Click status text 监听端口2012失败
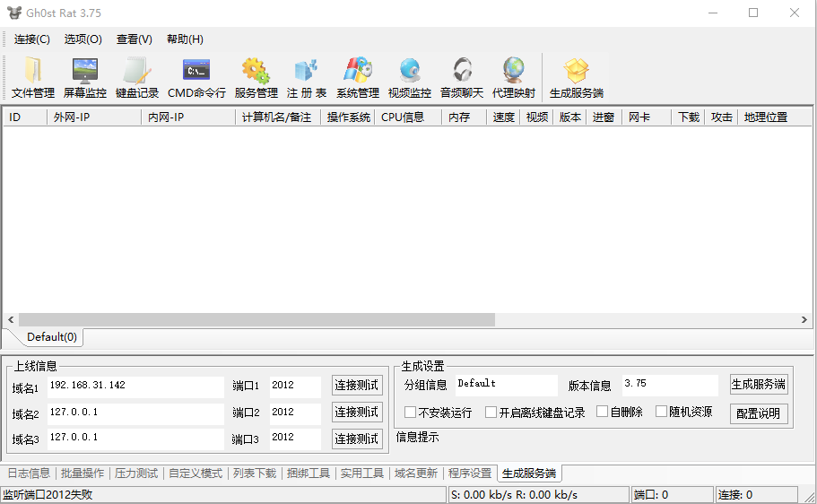Screen dimensions: 817x504 [48, 495]
